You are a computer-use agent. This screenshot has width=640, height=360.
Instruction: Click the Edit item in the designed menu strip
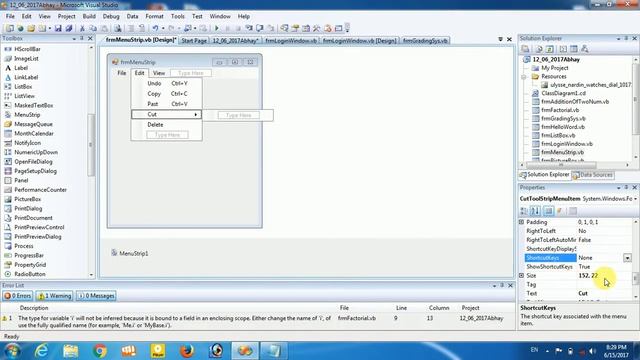[x=139, y=73]
